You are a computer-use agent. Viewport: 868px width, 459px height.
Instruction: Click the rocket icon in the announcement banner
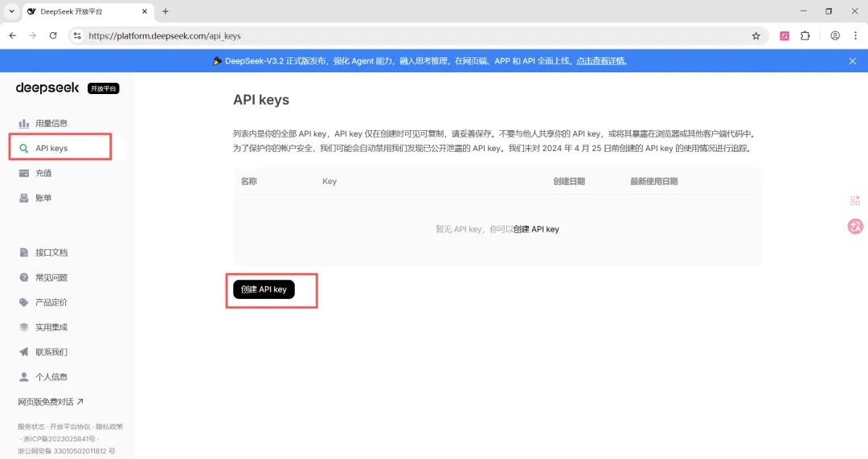tap(218, 61)
